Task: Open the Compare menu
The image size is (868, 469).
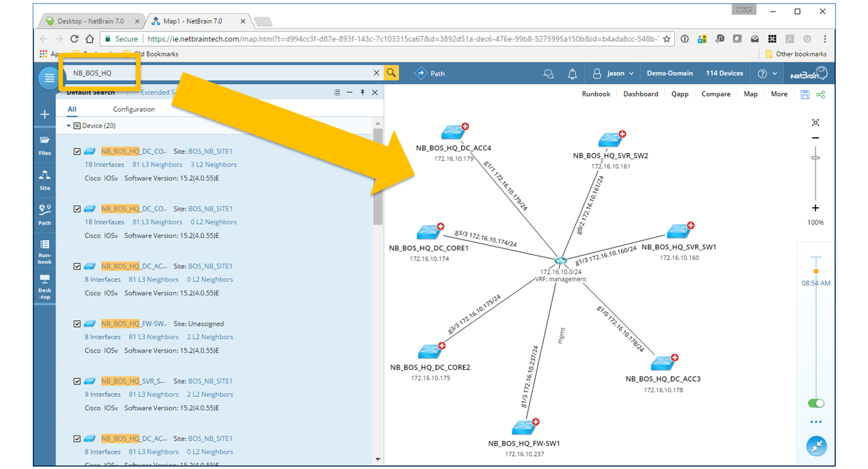Action: [716, 94]
